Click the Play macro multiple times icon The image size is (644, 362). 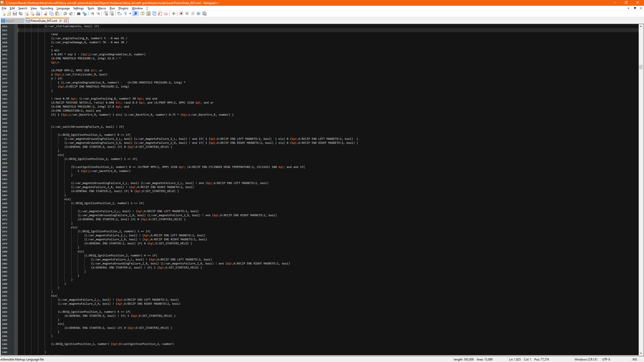coord(199,14)
